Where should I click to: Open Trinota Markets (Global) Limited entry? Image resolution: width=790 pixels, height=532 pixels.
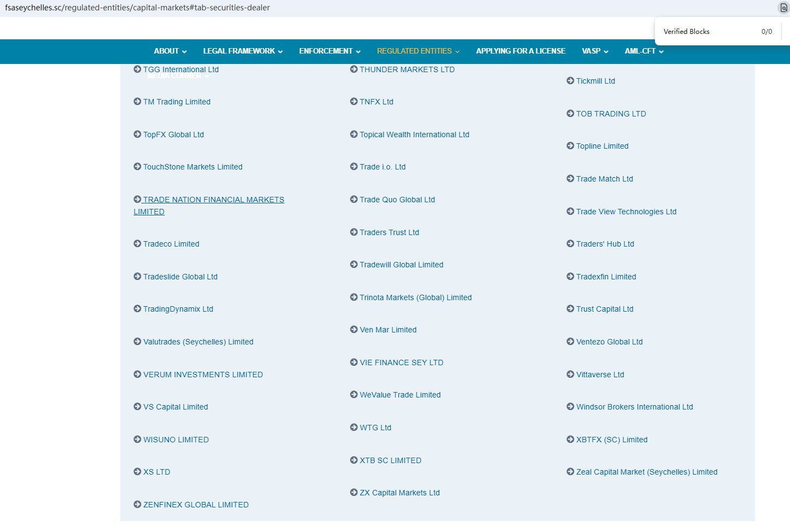(x=416, y=297)
